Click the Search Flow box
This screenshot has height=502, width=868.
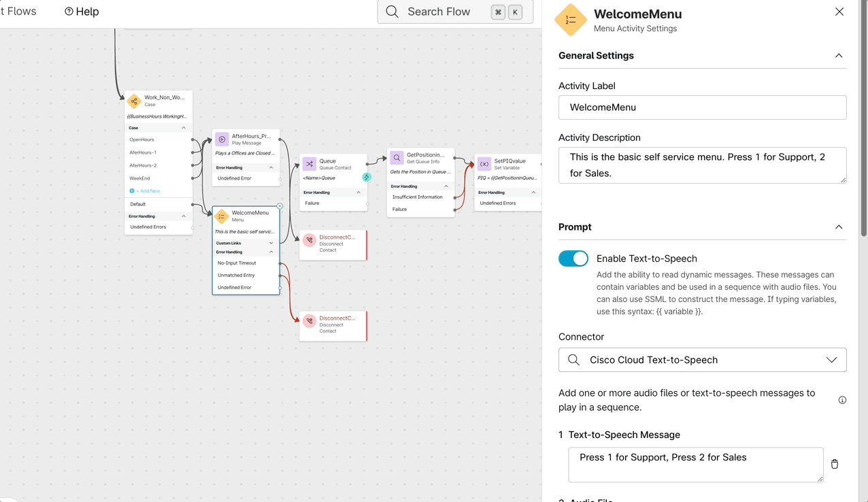pos(439,12)
